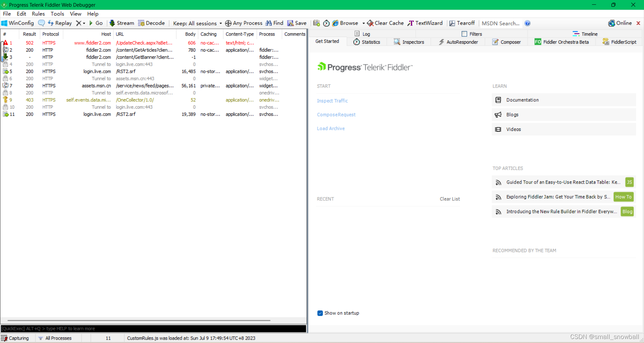Click the camera screenshot icon
Screen dimensions: 644x343
(x=316, y=23)
